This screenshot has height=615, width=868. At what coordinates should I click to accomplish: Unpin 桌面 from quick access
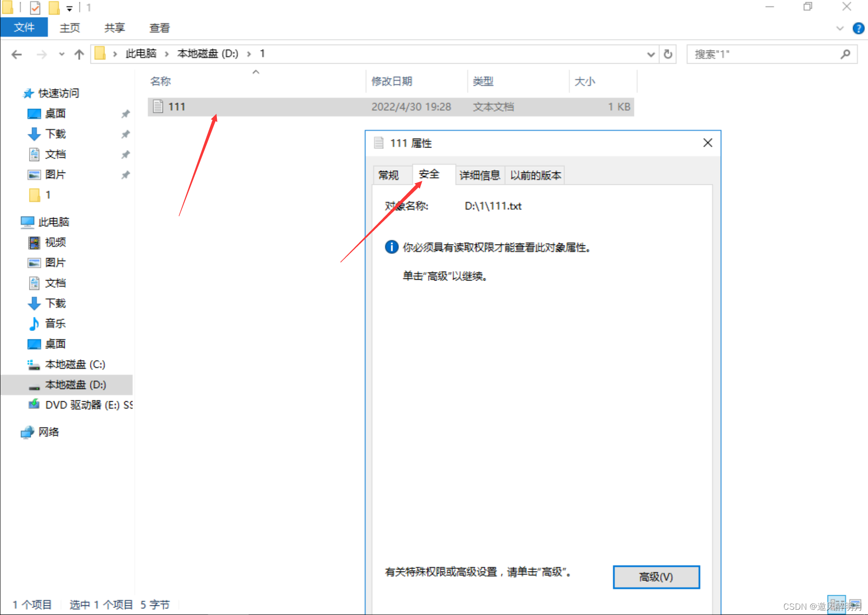126,114
